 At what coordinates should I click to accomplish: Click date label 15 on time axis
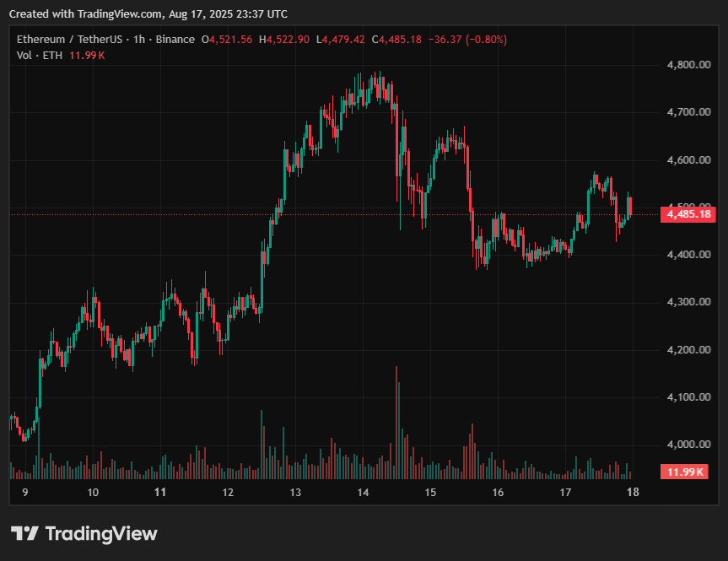click(x=430, y=493)
